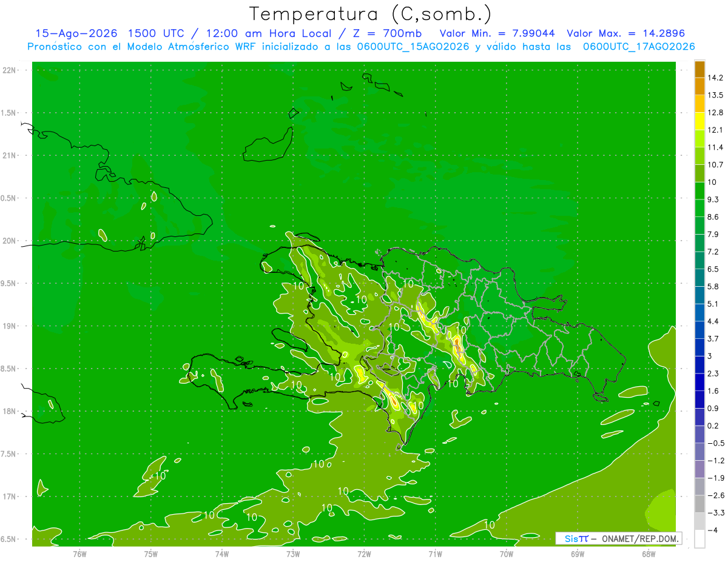
Task: Click the '9.3' legend value
Action: click(713, 199)
